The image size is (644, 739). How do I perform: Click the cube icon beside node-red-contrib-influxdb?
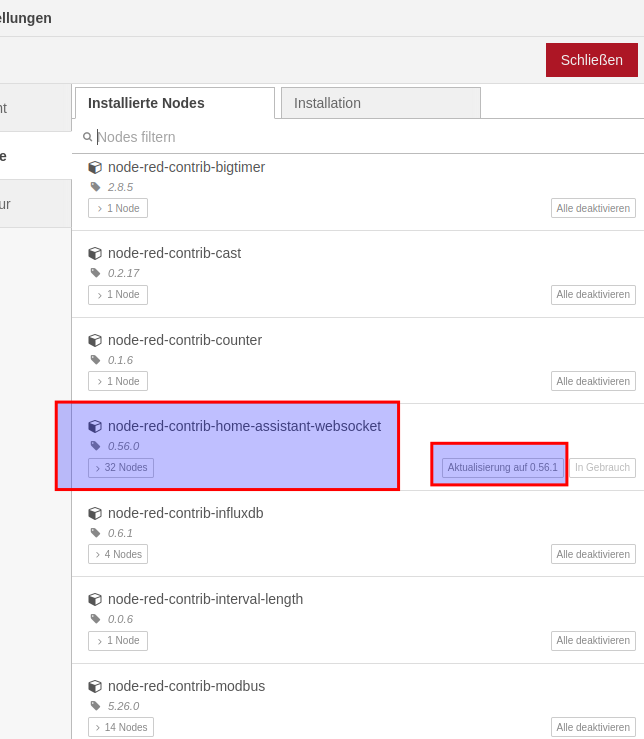coord(95,514)
